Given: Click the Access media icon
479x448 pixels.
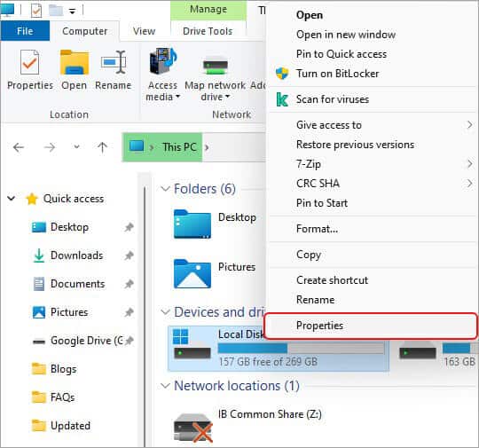Looking at the screenshot, I should pos(163,61).
